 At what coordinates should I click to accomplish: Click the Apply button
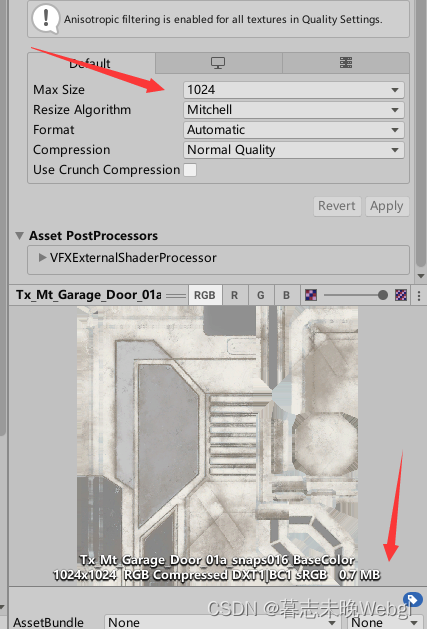tap(387, 206)
